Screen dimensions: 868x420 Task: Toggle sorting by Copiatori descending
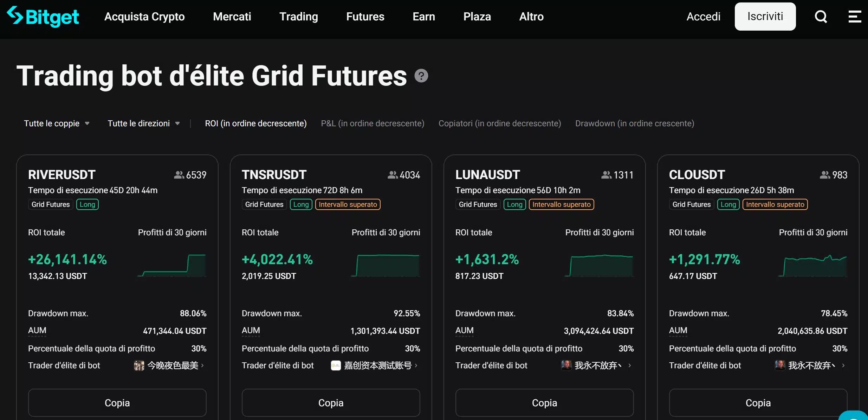coord(500,123)
